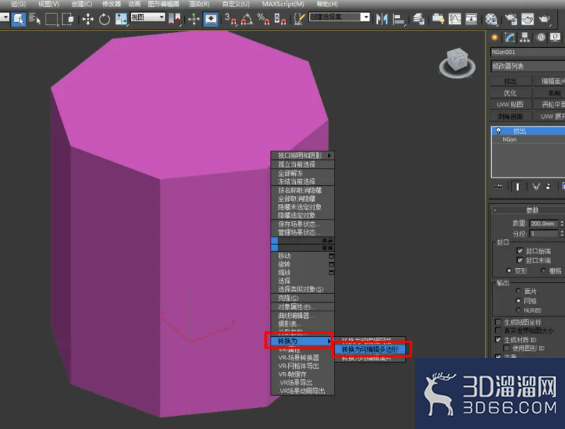Select the 网格 output radio button
The width and height of the screenshot is (565, 429).
tap(518, 300)
